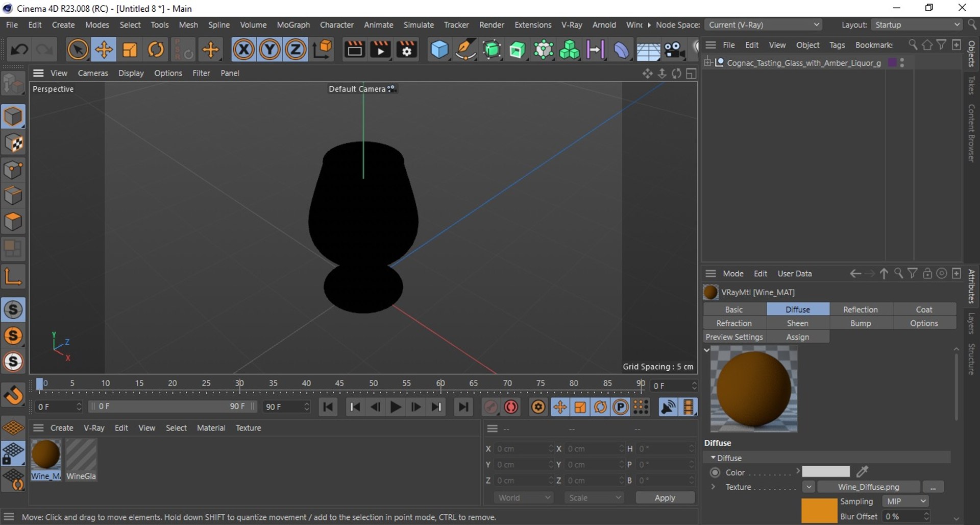The height and width of the screenshot is (525, 980).
Task: Switch to Texture mode in left sidebar
Action: pos(13,144)
